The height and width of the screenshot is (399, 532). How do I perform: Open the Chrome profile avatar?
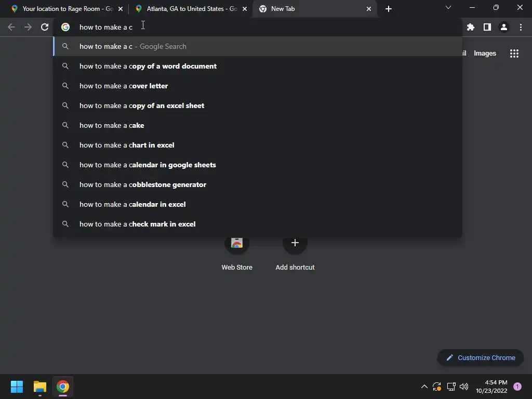(504, 27)
